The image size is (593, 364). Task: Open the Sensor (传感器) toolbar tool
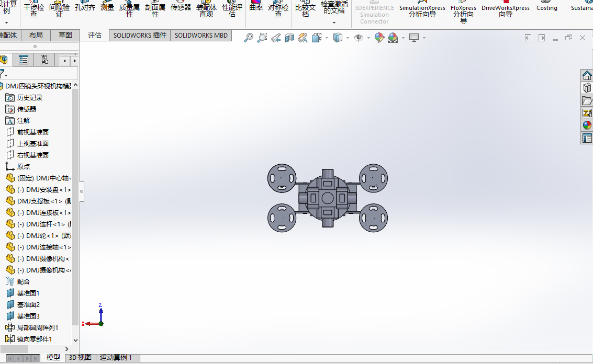pos(181,7)
